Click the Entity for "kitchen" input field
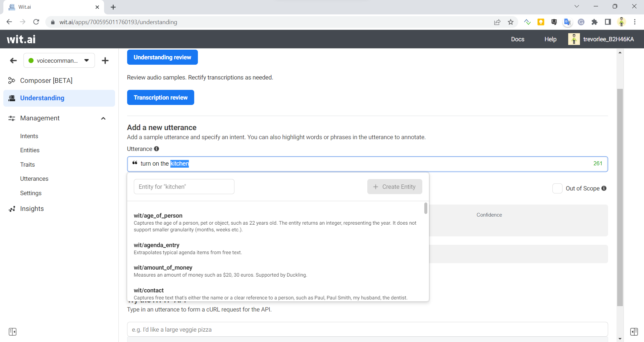644x342 pixels. [x=184, y=186]
